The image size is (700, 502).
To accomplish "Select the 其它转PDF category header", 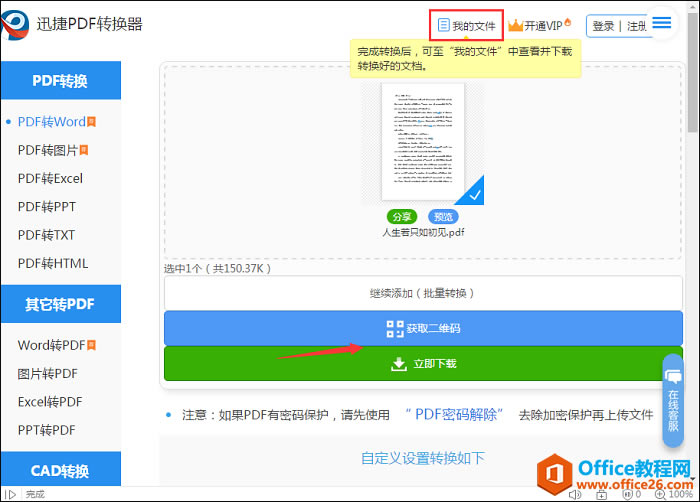I will (x=61, y=304).
